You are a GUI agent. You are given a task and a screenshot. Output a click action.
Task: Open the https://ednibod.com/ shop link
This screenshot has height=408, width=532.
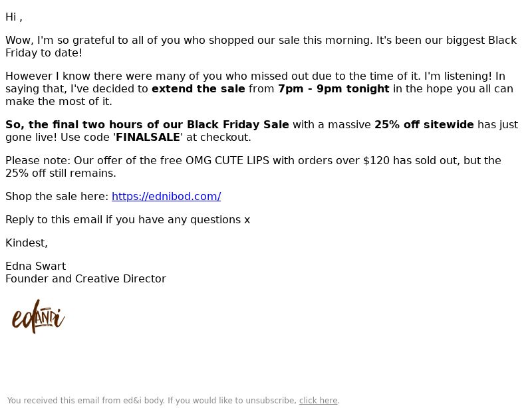click(166, 197)
